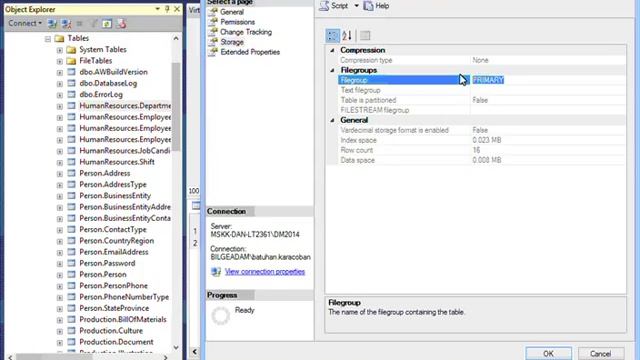Collapse the Filegroups category
Screen dimensions: 640x360
point(332,70)
